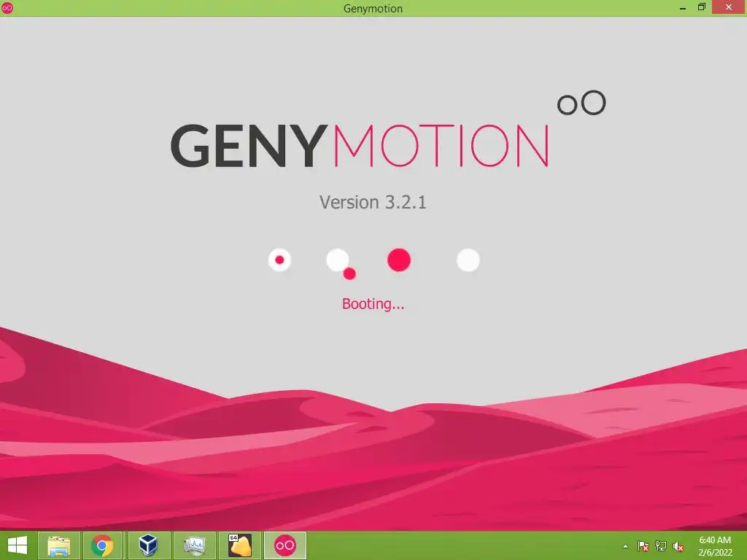Open the yellow 64-bit app taskbar icon
The image size is (747, 560).
pos(239,545)
